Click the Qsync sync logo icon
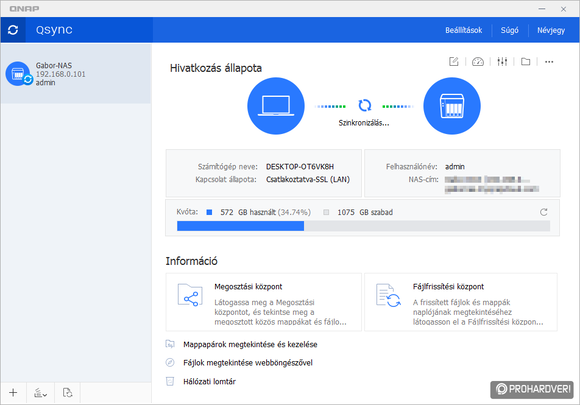Image resolution: width=580 pixels, height=405 pixels. point(13,30)
